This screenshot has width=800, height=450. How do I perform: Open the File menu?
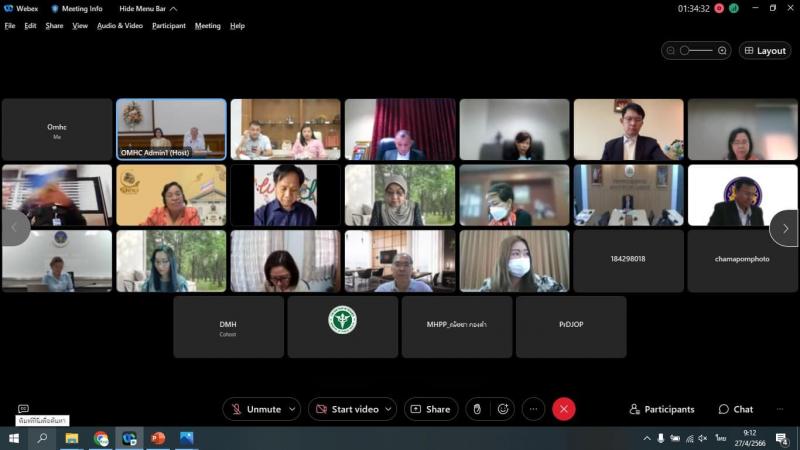(10, 26)
